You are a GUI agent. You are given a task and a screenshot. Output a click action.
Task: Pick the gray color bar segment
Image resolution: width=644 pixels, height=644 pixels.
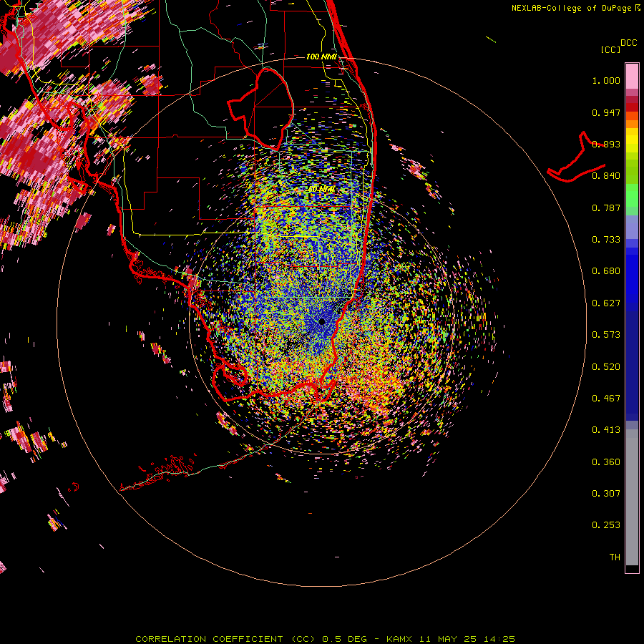(632, 497)
